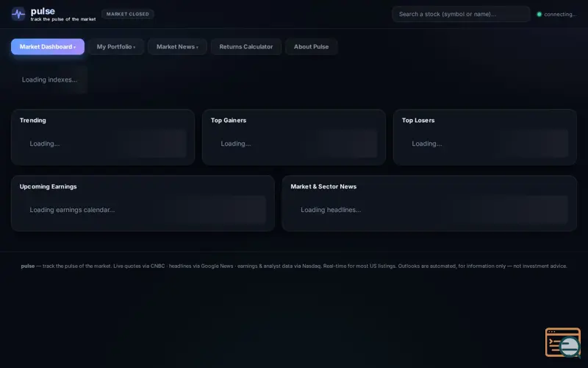This screenshot has height=368, width=588.
Task: Click the tagline 'track the pulse of the market'
Action: 63,19
